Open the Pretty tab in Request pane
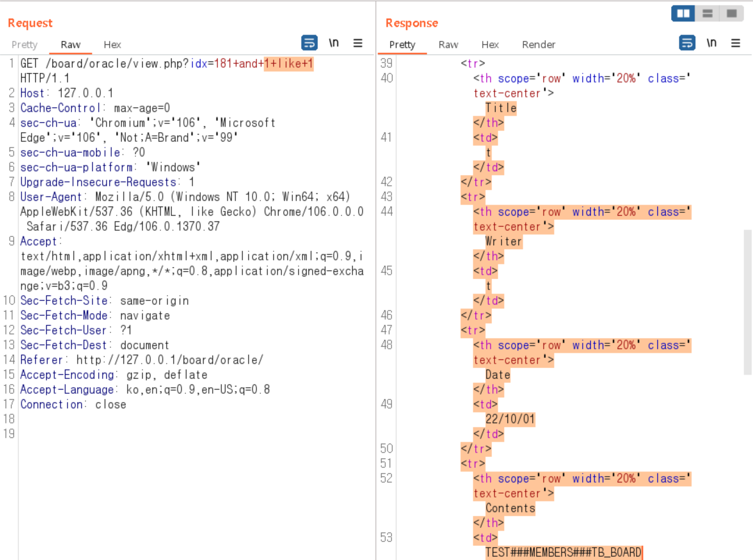 (24, 45)
